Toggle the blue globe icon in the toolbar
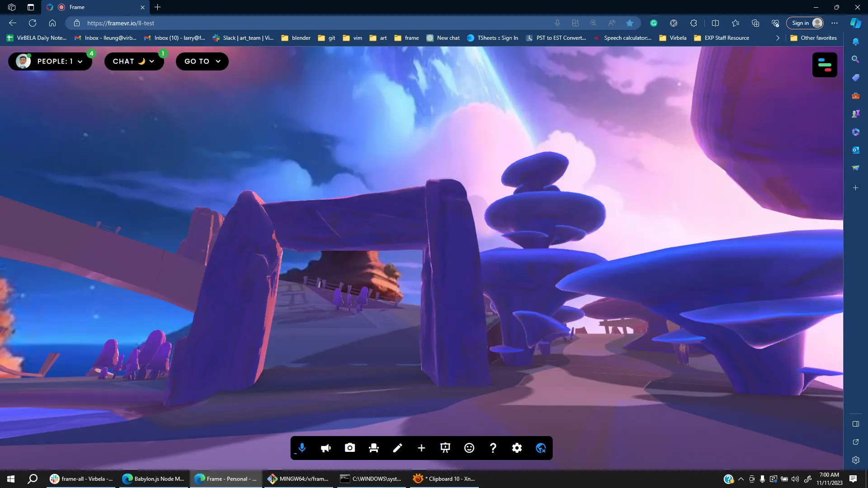The width and height of the screenshot is (868, 488). [541, 448]
